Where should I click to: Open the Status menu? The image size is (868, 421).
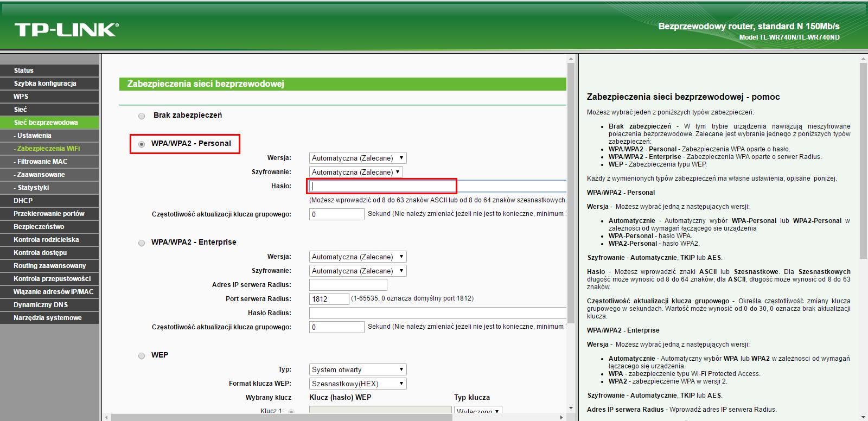49,71
